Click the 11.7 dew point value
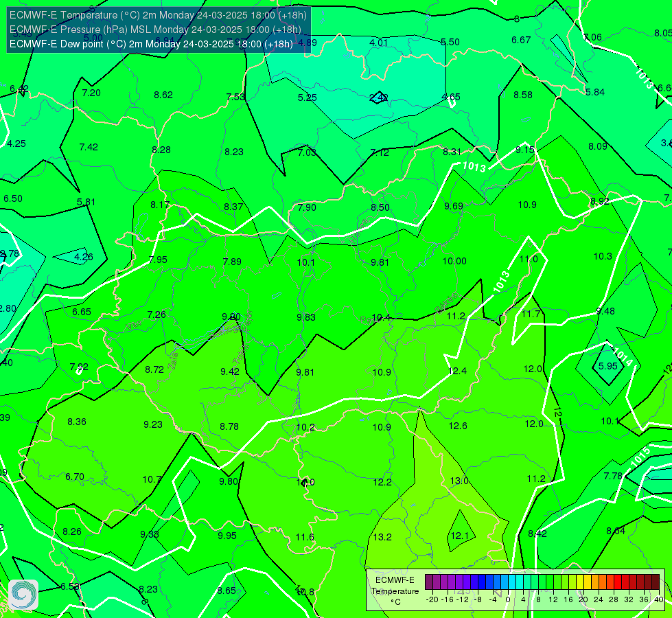The height and width of the screenshot is (618, 672). (531, 314)
